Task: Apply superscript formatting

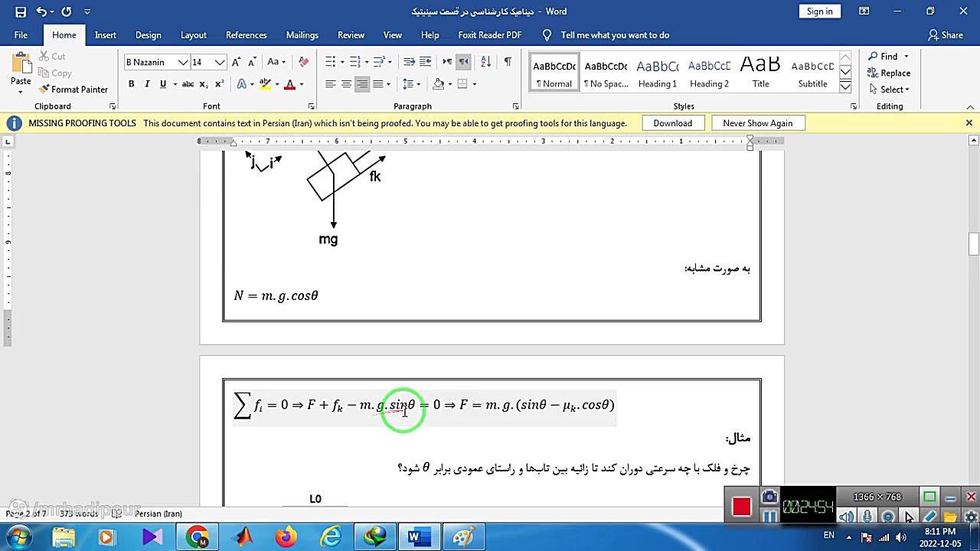Action: pos(219,84)
